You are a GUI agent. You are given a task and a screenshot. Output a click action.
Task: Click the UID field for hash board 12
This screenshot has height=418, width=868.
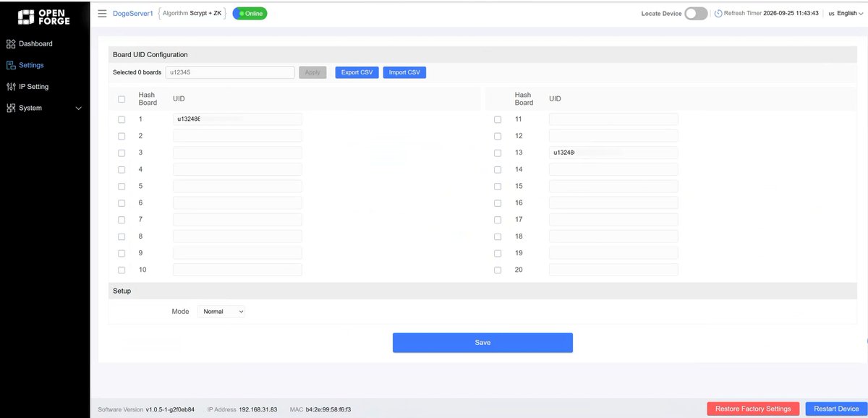tap(613, 136)
